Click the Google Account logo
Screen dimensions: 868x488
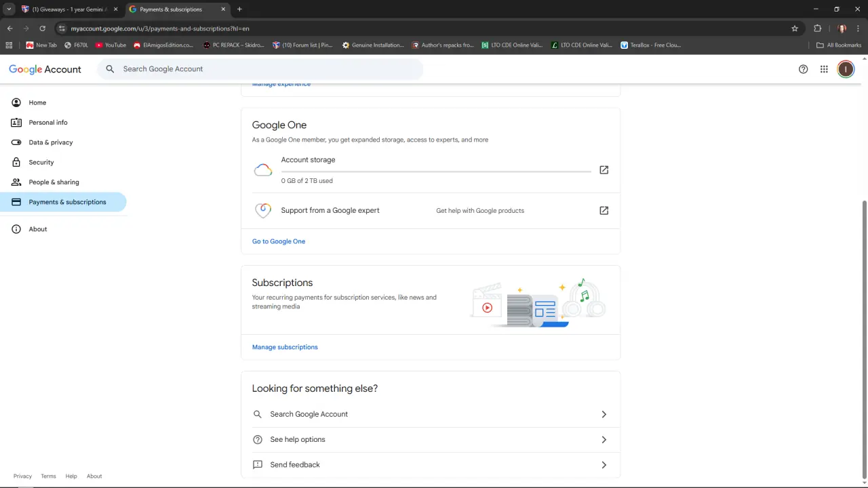45,69
